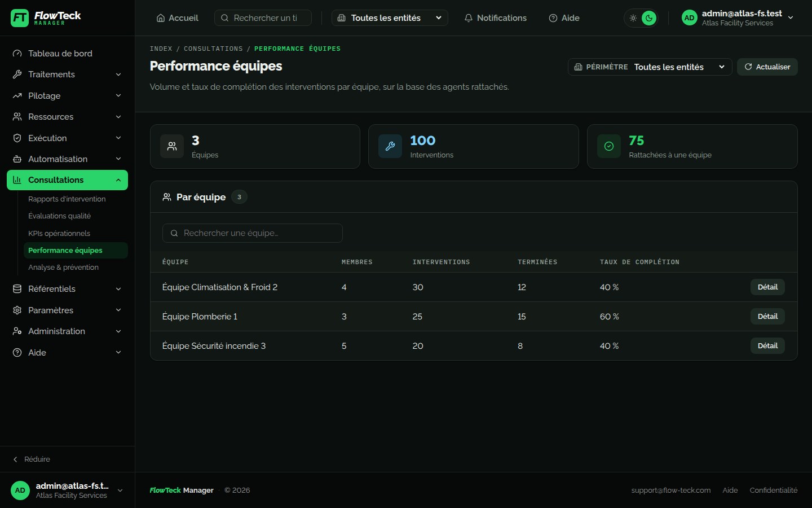The image size is (812, 508).
Task: Click INDEX in the breadcrumb
Action: (161, 49)
